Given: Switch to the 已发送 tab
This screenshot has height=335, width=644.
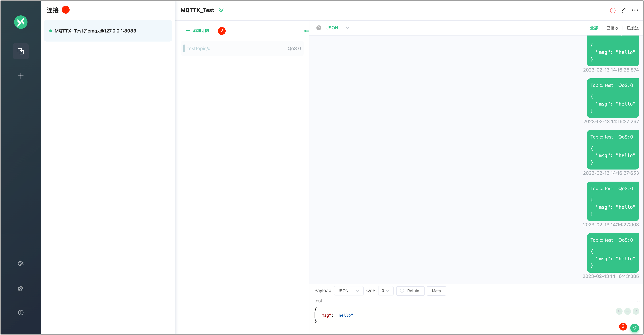Looking at the screenshot, I should pos(632,28).
